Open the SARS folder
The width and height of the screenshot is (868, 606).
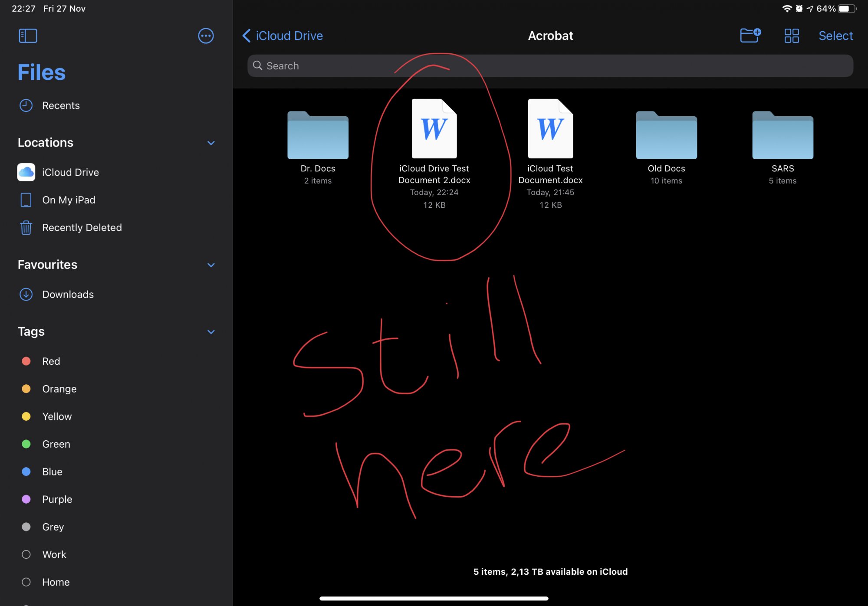(x=783, y=137)
